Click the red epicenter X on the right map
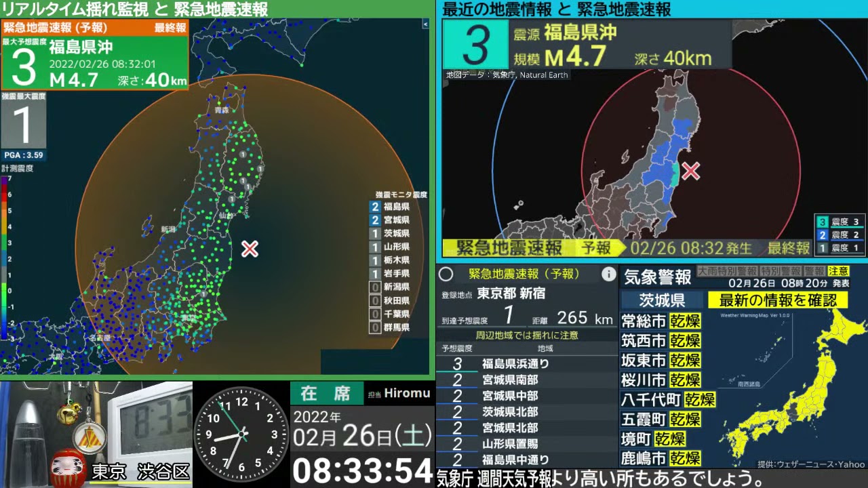 click(x=690, y=171)
